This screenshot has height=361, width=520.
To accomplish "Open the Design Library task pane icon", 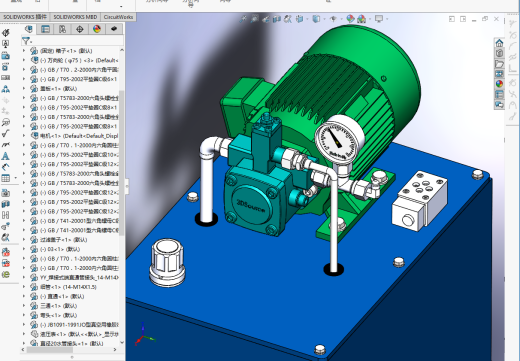I will click(499, 53).
